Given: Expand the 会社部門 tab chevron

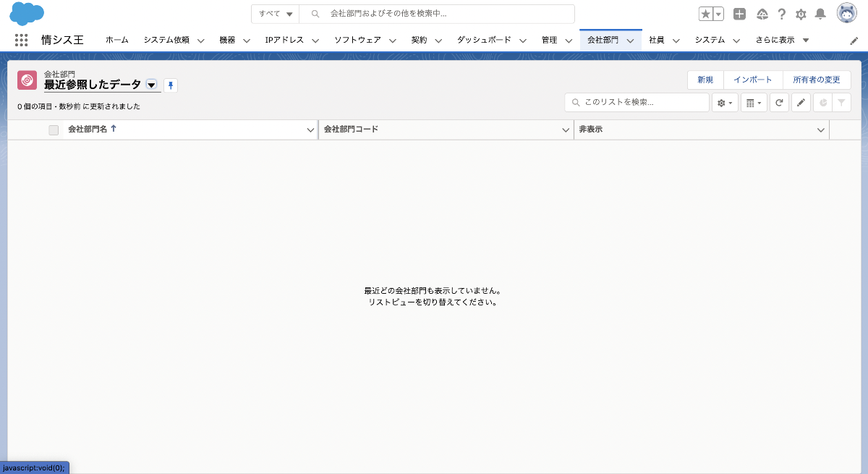Looking at the screenshot, I should [x=630, y=41].
